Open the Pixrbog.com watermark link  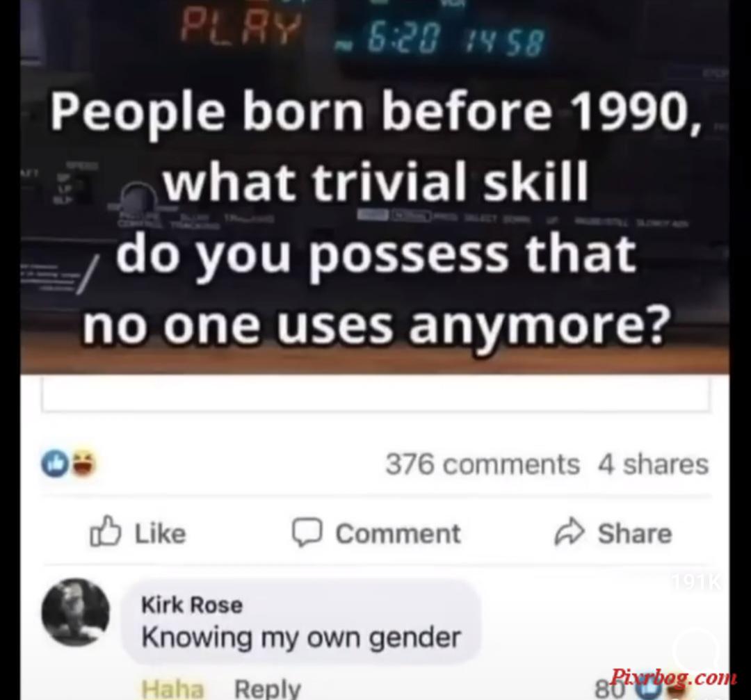[673, 676]
